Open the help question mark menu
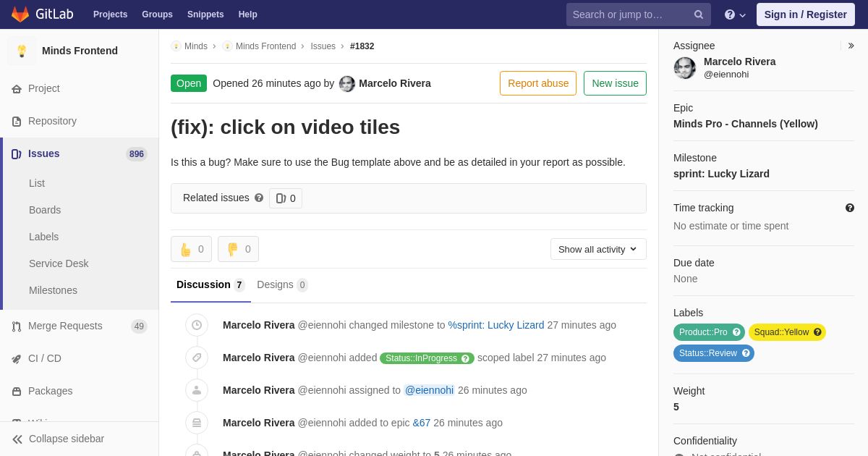Image resolution: width=868 pixels, height=456 pixels. click(735, 14)
